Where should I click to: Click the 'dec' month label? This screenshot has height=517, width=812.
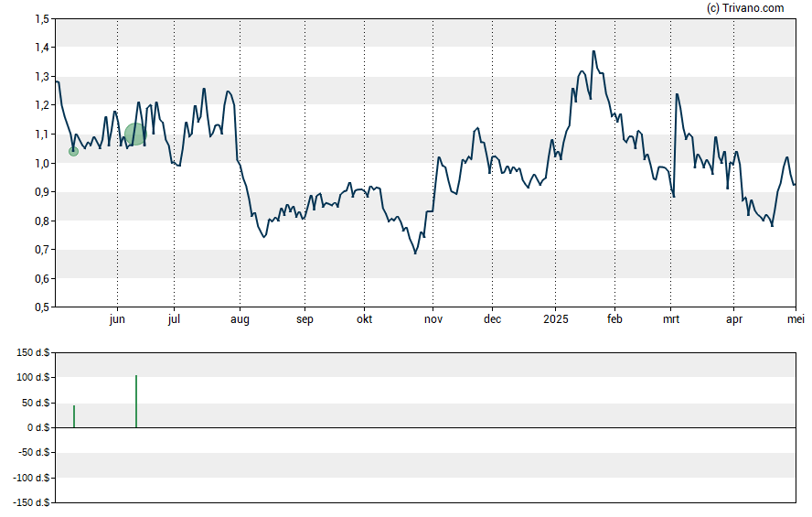493,319
